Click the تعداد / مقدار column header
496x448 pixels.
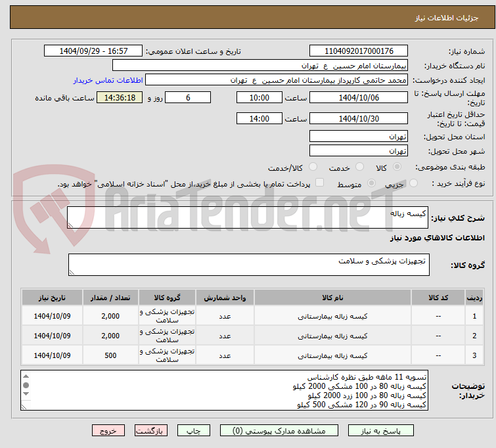click(x=110, y=298)
